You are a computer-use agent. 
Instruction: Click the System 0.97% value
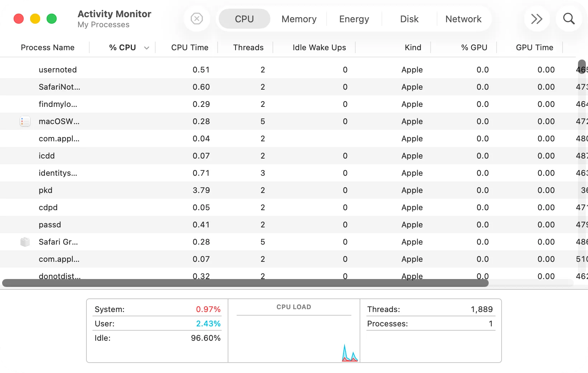point(208,309)
